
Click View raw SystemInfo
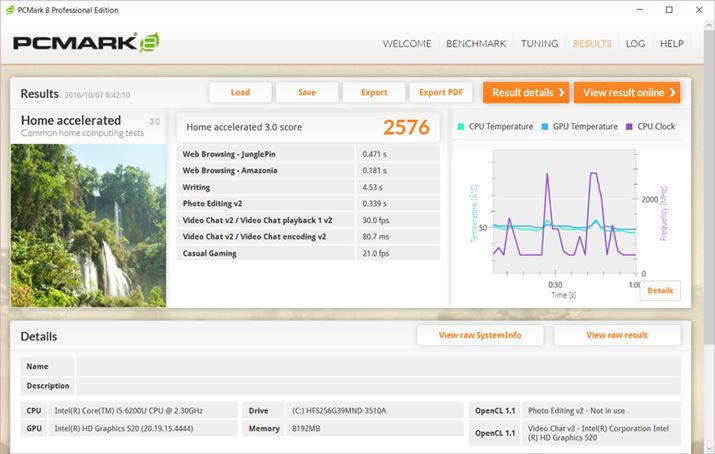click(479, 335)
